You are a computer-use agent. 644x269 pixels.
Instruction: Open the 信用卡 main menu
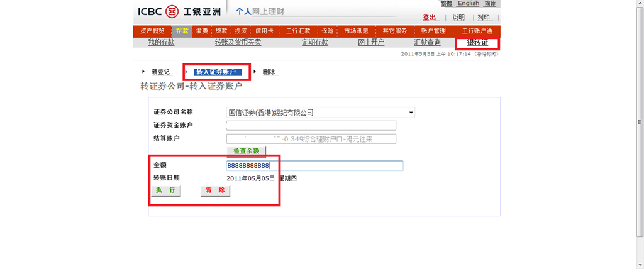coord(264,31)
